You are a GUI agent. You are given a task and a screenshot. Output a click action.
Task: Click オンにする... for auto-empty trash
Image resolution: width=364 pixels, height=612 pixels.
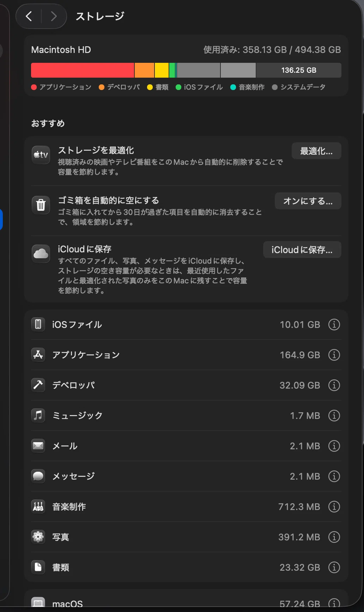pos(308,201)
